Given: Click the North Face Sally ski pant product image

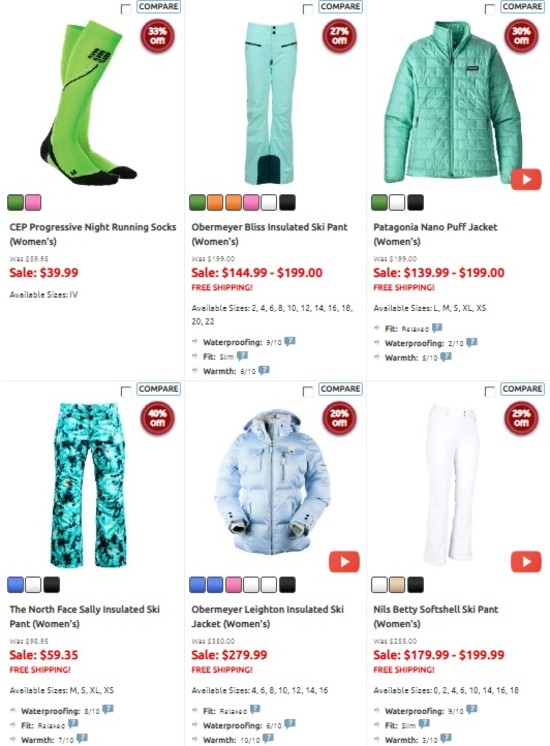Looking at the screenshot, I should 88,485.
